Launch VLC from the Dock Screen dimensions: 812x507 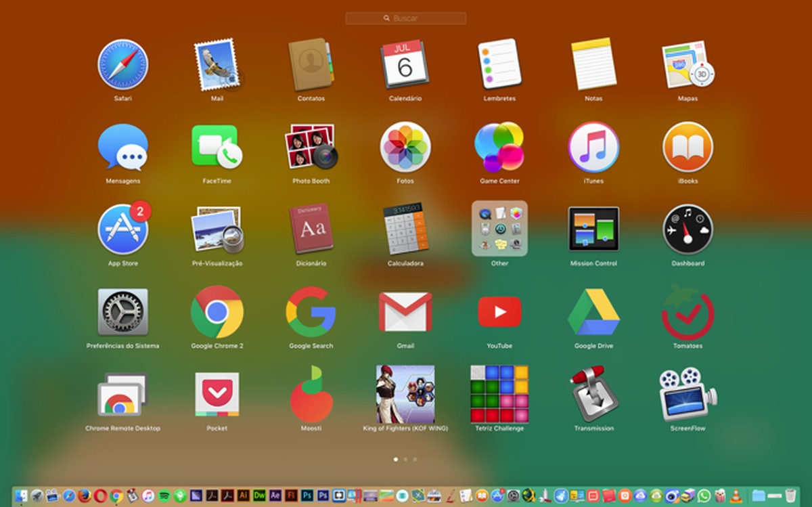click(x=736, y=496)
